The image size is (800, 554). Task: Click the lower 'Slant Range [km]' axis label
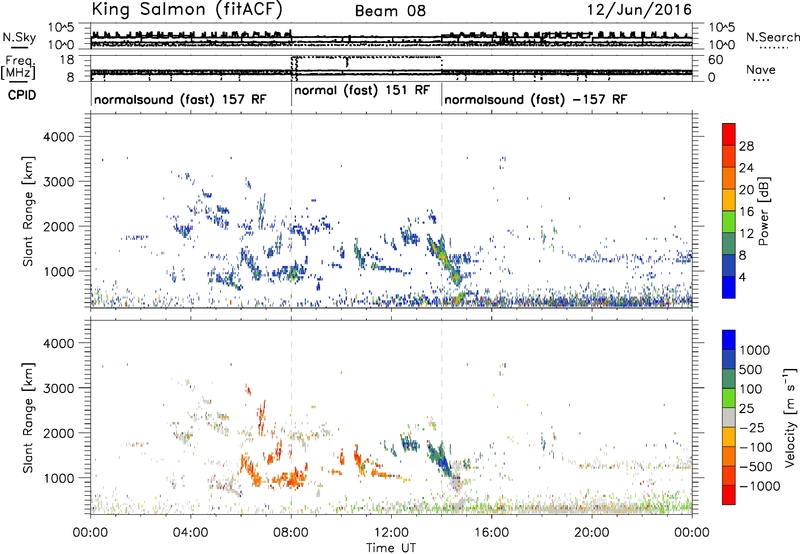point(28,417)
